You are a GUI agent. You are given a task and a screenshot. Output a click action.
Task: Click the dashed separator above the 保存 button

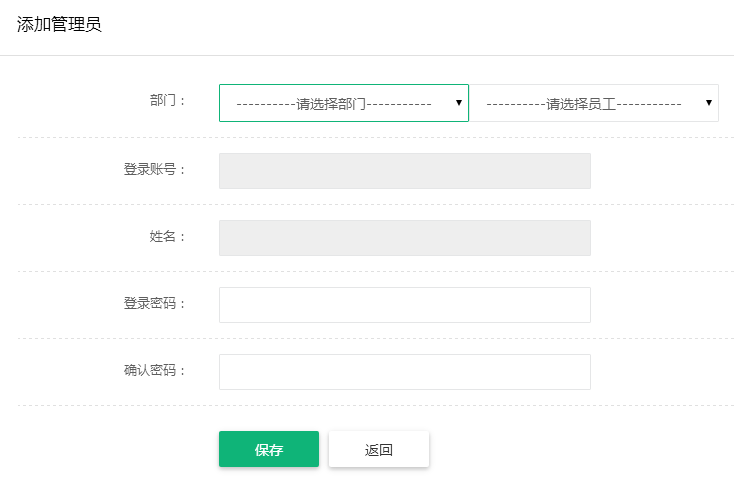pos(376,406)
